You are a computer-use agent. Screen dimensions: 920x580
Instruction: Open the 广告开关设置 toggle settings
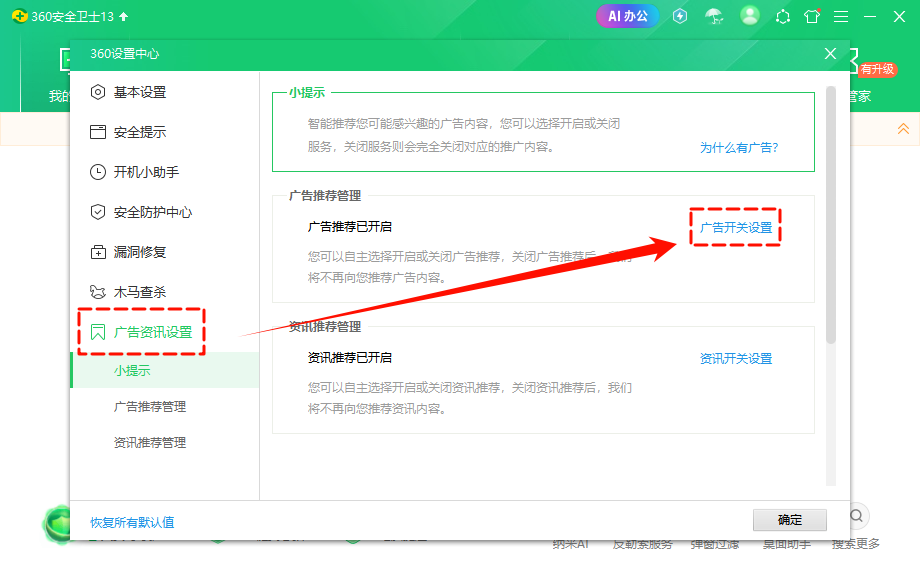click(735, 227)
